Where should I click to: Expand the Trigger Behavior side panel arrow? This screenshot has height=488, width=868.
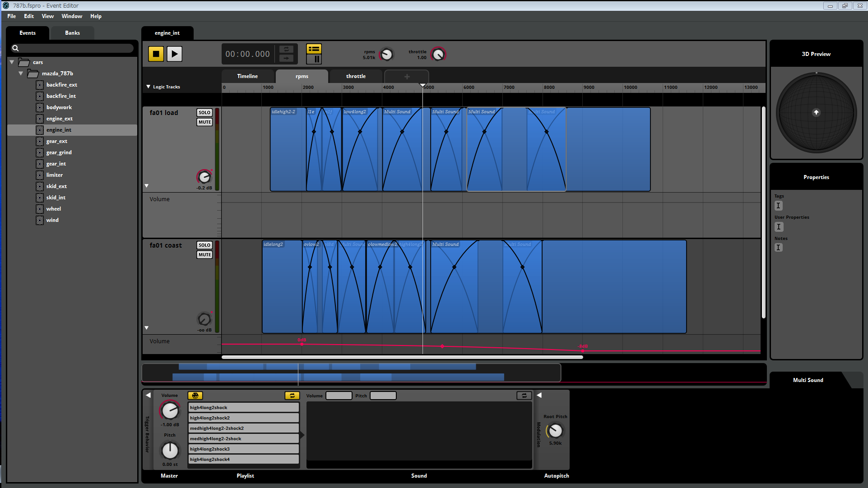(x=148, y=395)
